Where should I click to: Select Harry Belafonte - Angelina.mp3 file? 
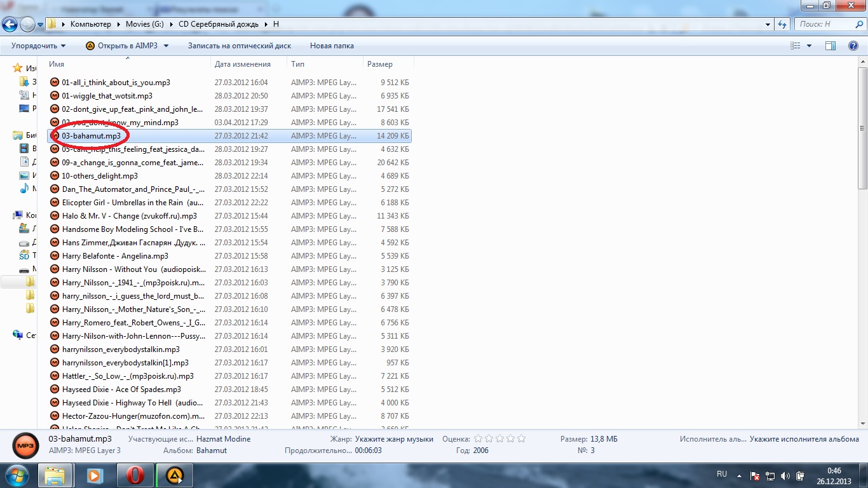pyautogui.click(x=115, y=256)
